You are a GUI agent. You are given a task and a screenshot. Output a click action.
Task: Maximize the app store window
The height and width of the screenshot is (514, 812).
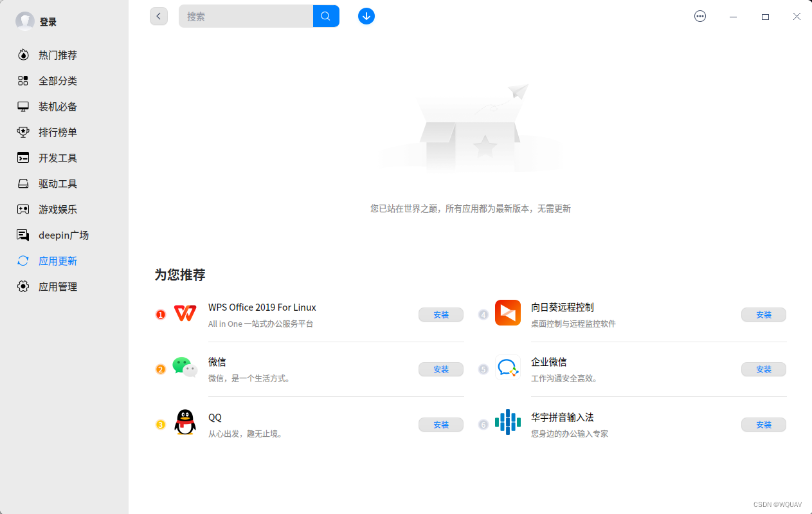click(x=765, y=17)
